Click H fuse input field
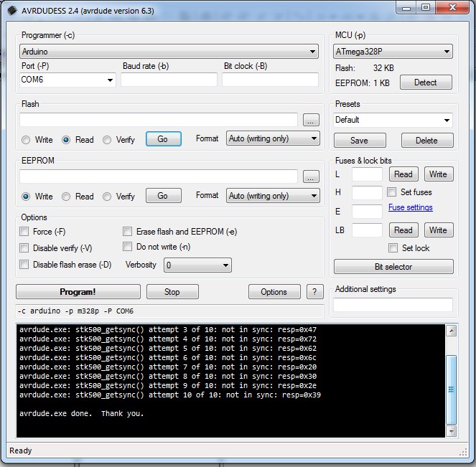The image size is (476, 467). pyautogui.click(x=367, y=192)
